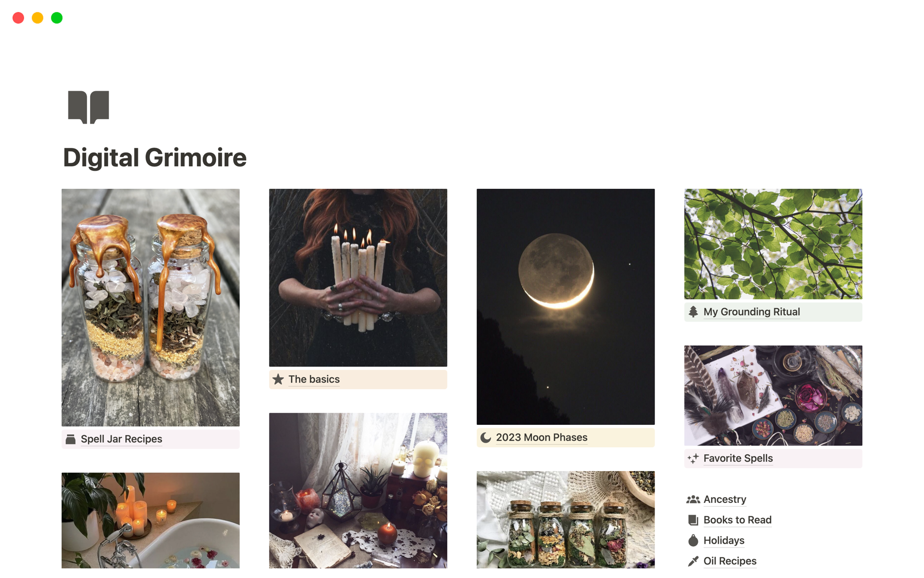This screenshot has width=924, height=578.
Task: Click the fruit icon next to Holidays
Action: 693,540
